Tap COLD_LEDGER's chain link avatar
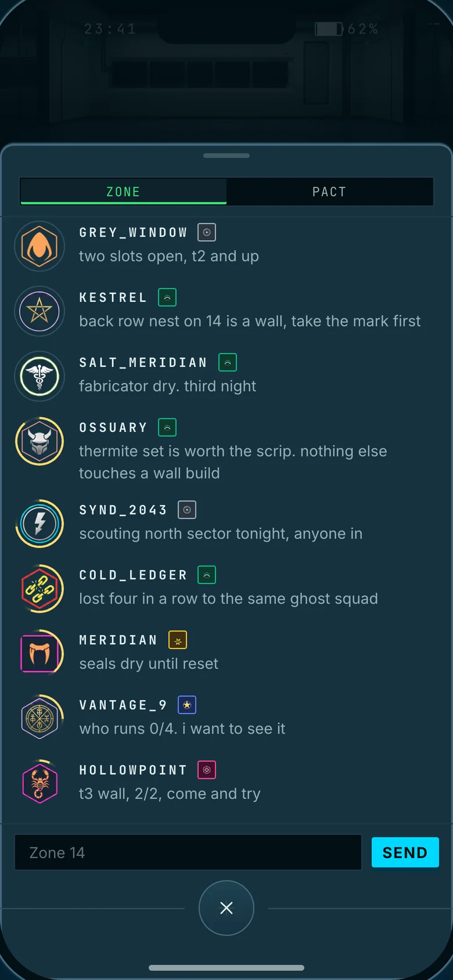The width and height of the screenshot is (453, 980). click(39, 589)
